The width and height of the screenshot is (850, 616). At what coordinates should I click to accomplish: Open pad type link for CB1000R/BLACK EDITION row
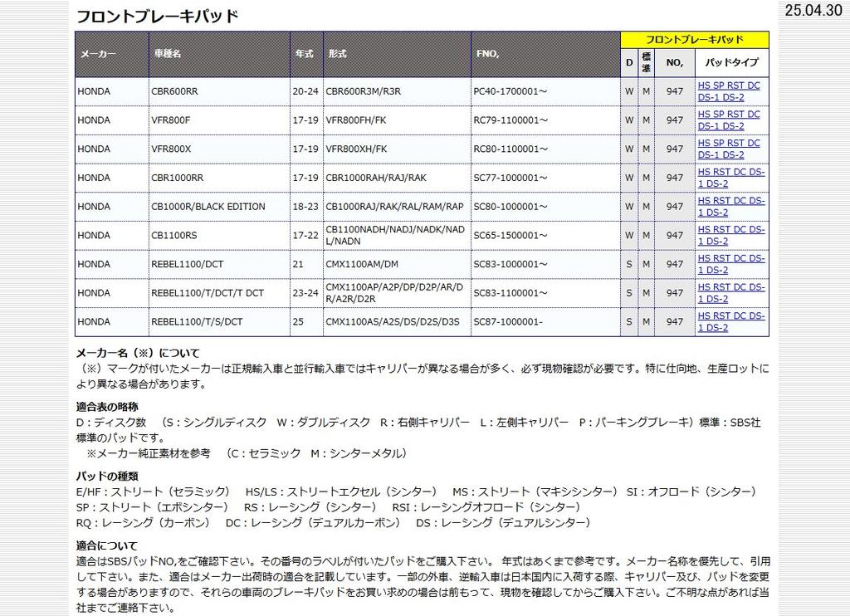730,206
